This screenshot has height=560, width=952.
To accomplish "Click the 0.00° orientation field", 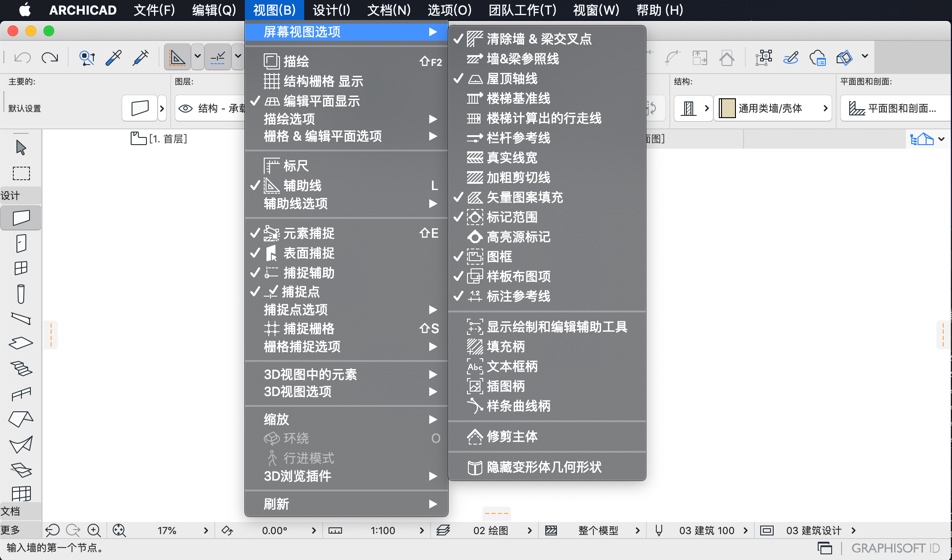I will [x=274, y=530].
